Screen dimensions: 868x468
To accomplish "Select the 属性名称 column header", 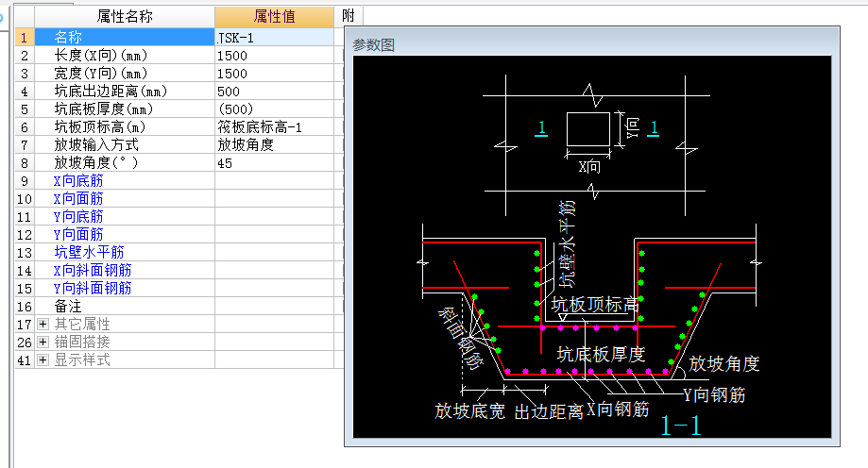I will (x=125, y=17).
